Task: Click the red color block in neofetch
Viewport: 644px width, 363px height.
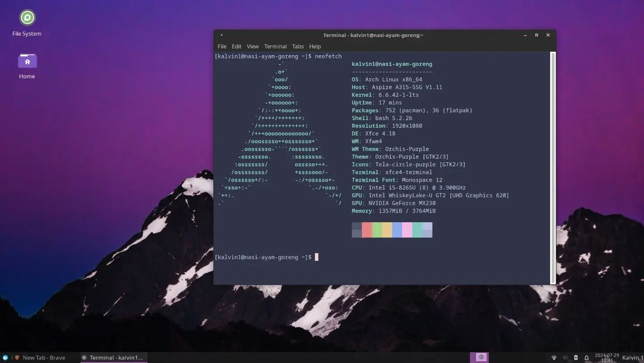Action: (x=367, y=230)
